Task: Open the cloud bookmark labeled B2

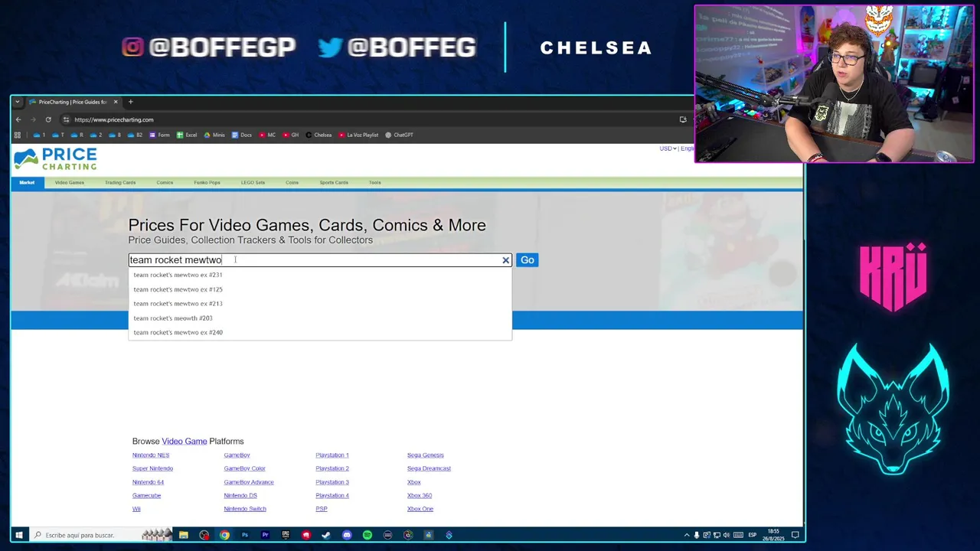Action: coord(136,135)
